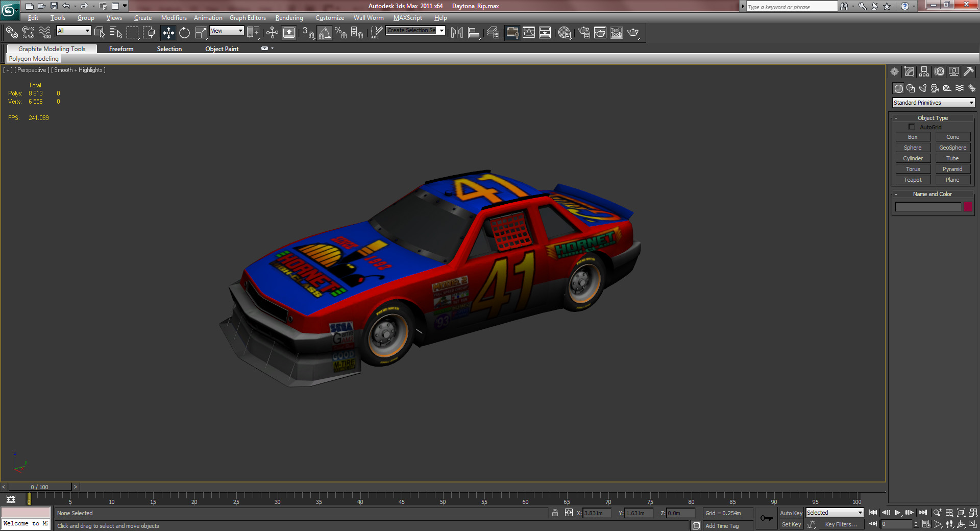Open the Rendering menu

tap(289, 18)
